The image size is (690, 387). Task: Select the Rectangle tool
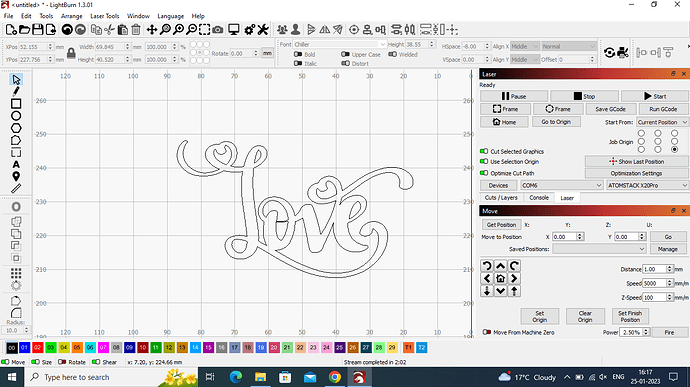[x=16, y=104]
